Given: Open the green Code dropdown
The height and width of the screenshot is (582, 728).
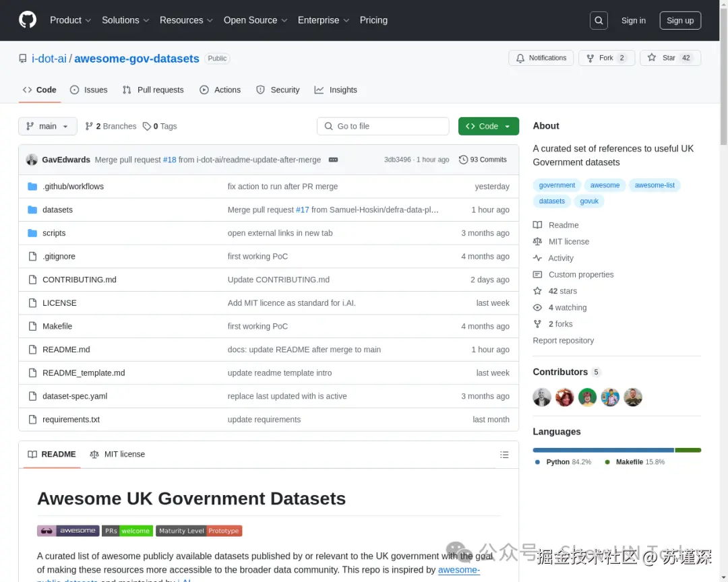Looking at the screenshot, I should [x=489, y=126].
